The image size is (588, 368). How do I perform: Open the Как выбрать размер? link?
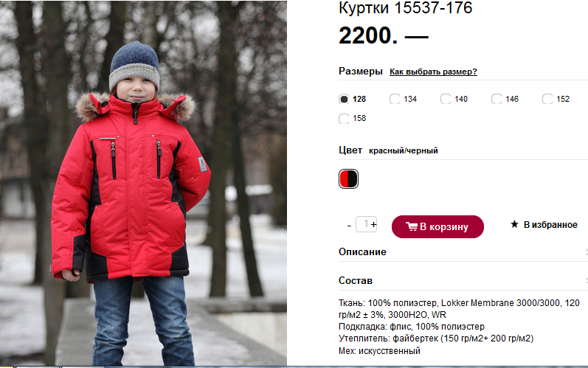(433, 72)
